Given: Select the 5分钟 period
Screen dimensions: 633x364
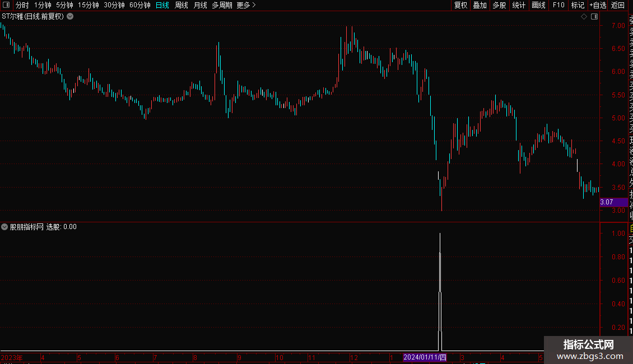Looking at the screenshot, I should click(64, 5).
